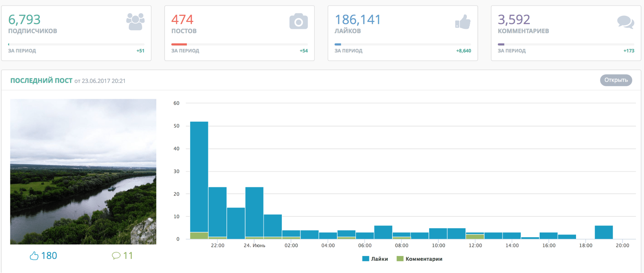Click the 6,793 subscribers count
This screenshot has height=273, width=644.
pyautogui.click(x=24, y=20)
